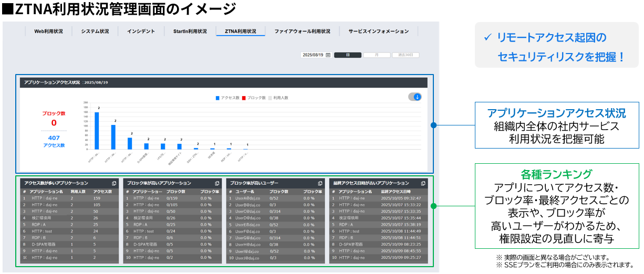The image size is (644, 274).
Task: Click the 2025/08/19 date input field
Action: pos(314,55)
